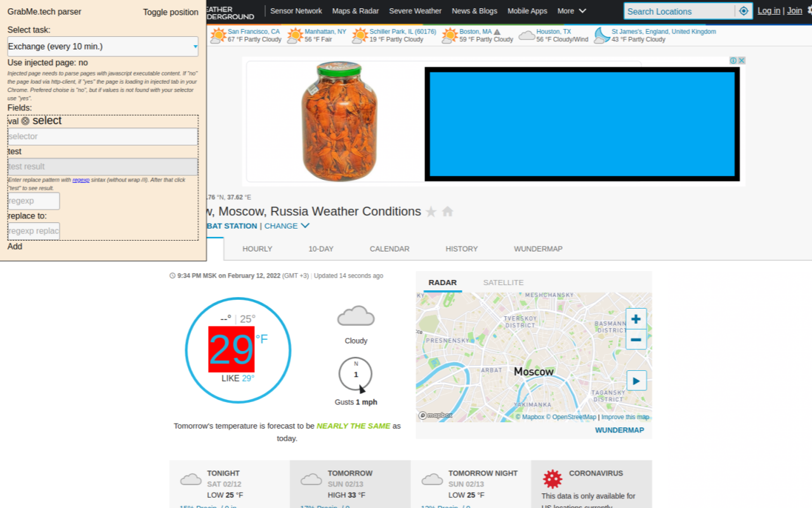Click the Tonight forecast cloud icon

point(190,479)
